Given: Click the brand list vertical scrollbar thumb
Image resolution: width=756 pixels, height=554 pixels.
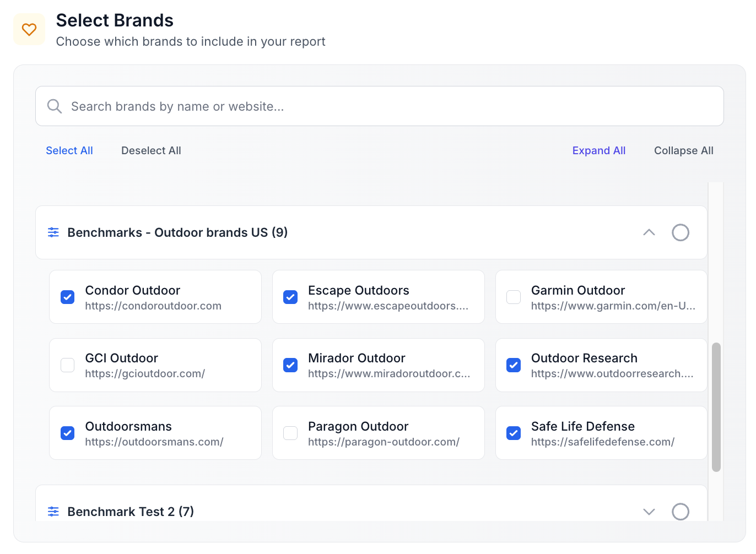Looking at the screenshot, I should coord(716,408).
